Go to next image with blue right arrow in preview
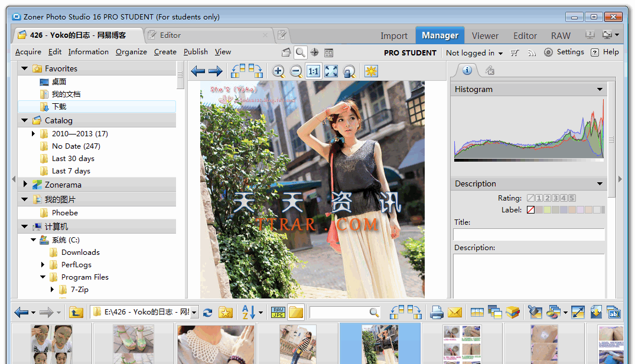This screenshot has width=635, height=364. [216, 71]
